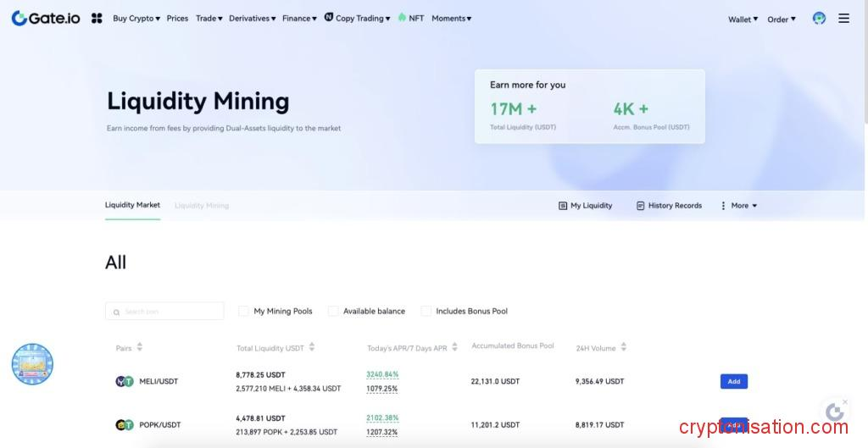
Task: Click the 1207.32% seven-day APR
Action: coord(382,433)
